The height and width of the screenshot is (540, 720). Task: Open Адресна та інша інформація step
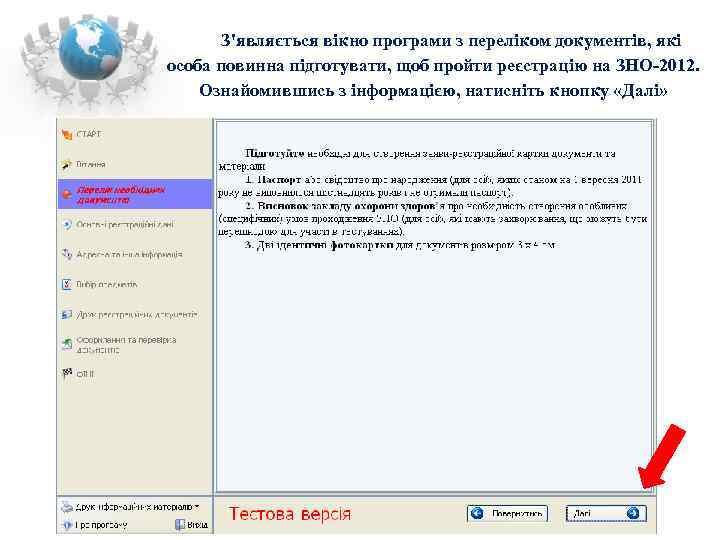(123, 254)
